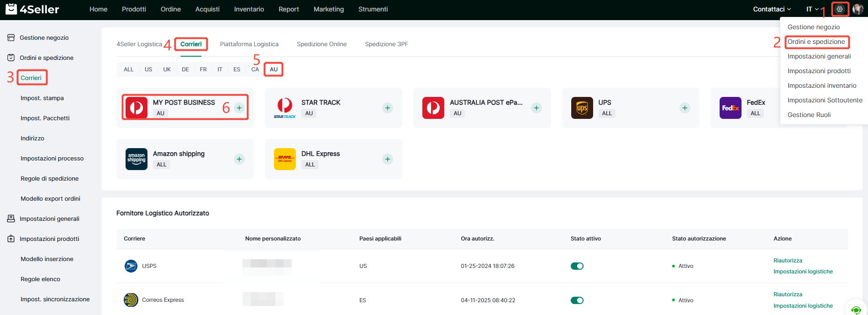
Task: Collapse Ordini e spedizione sidebar section
Action: (x=46, y=58)
